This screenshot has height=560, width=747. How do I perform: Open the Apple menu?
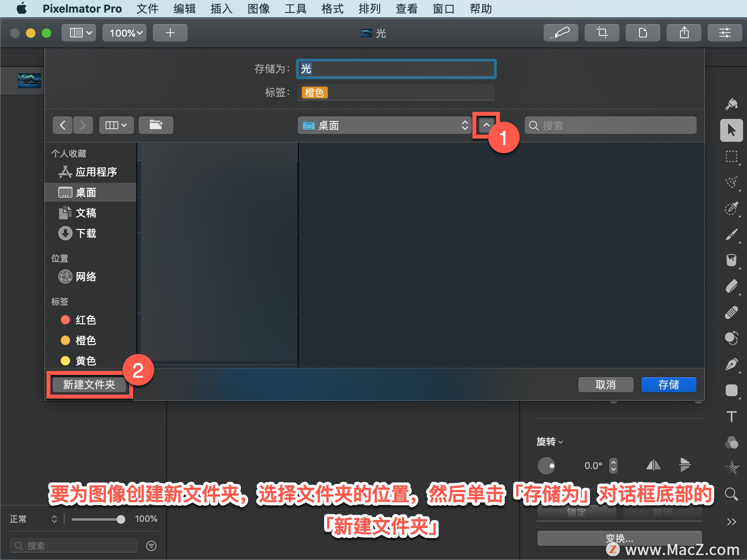pyautogui.click(x=22, y=8)
